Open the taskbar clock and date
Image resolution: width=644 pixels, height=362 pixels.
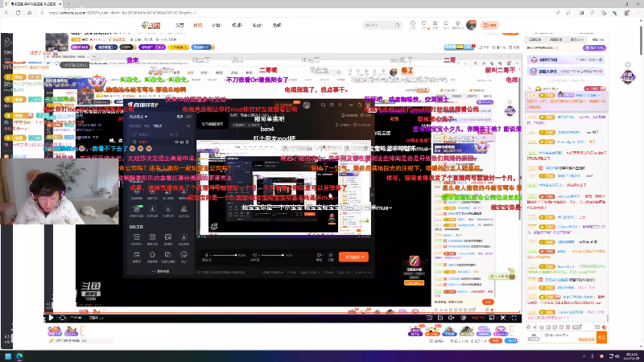pyautogui.click(x=632, y=356)
